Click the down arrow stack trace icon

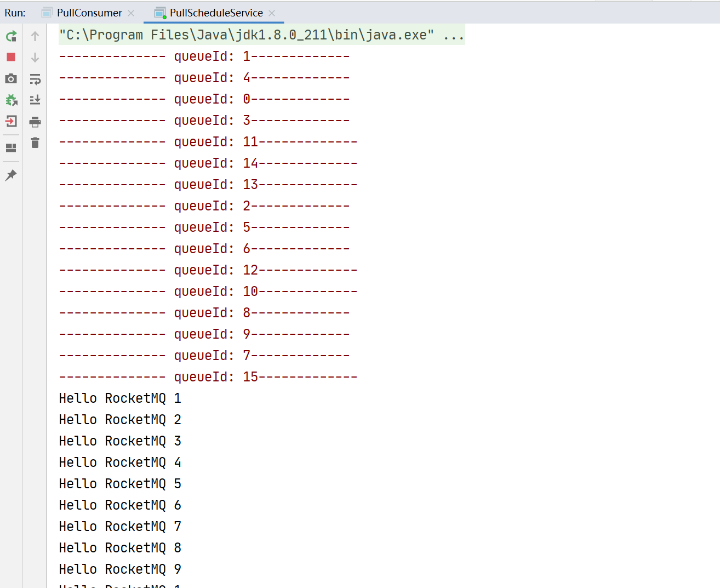click(35, 58)
